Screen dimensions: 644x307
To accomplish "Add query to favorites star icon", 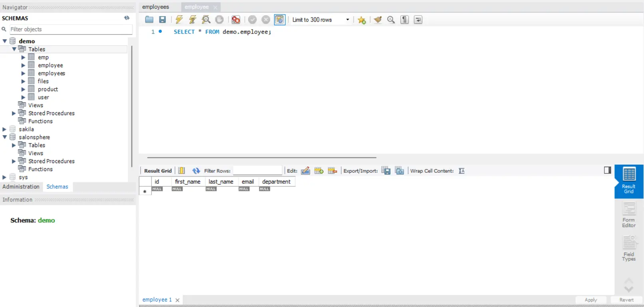I will pyautogui.click(x=362, y=20).
